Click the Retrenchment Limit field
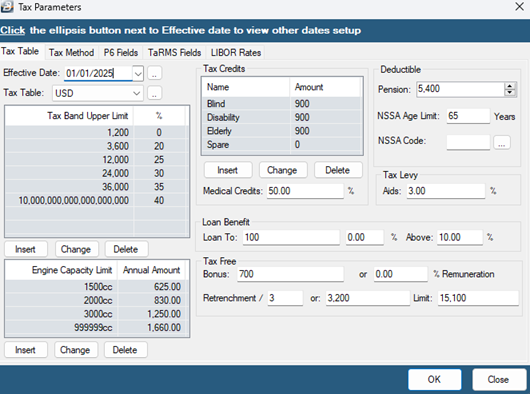The height and width of the screenshot is (394, 530). pos(478,298)
